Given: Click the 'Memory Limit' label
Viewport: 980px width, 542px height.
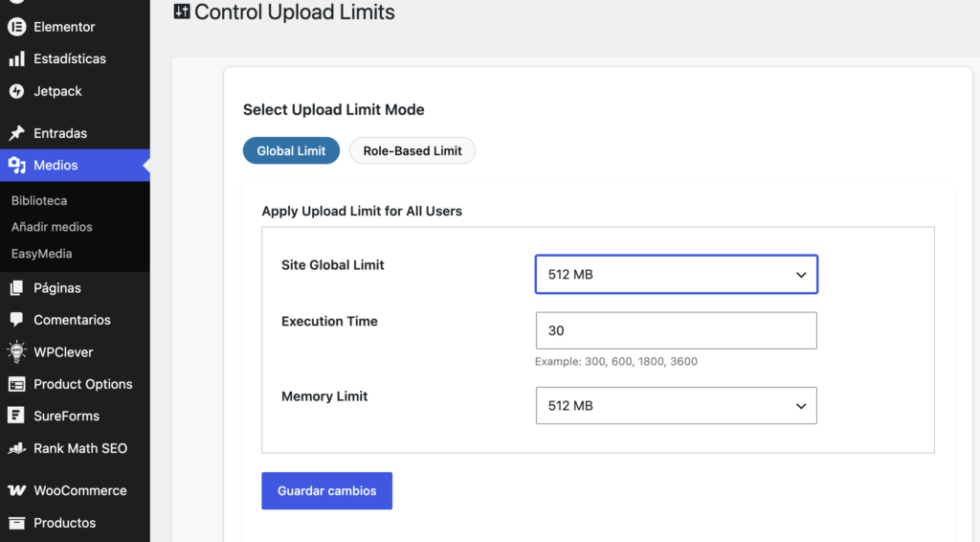Looking at the screenshot, I should coord(324,396).
